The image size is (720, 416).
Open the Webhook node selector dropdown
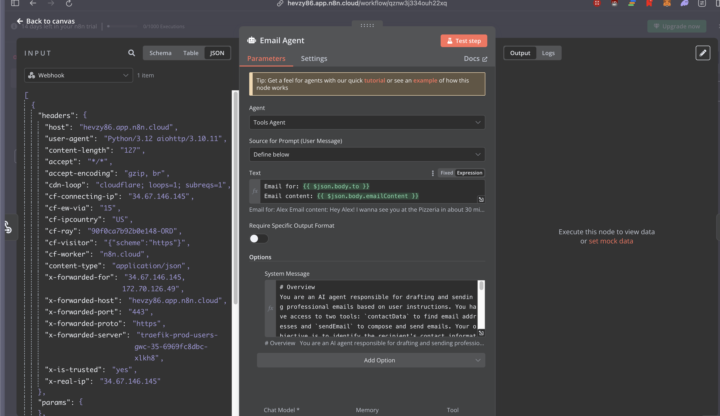pyautogui.click(x=79, y=75)
